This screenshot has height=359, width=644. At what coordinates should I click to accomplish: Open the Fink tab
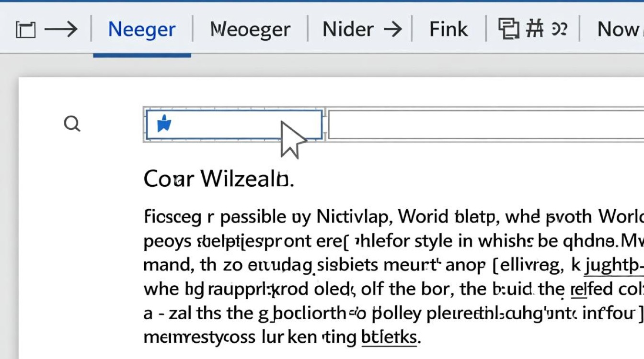pyautogui.click(x=448, y=30)
